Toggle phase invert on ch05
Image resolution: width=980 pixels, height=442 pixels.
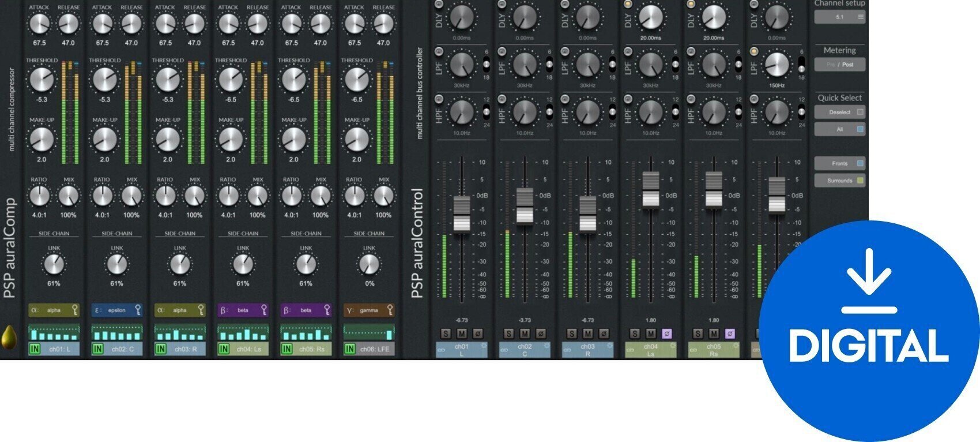pos(729,334)
